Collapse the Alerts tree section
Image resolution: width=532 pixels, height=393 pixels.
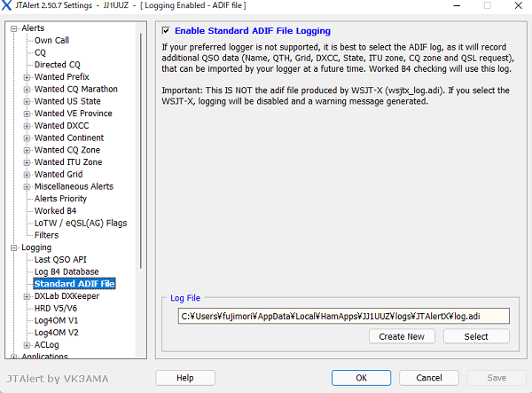pos(14,28)
